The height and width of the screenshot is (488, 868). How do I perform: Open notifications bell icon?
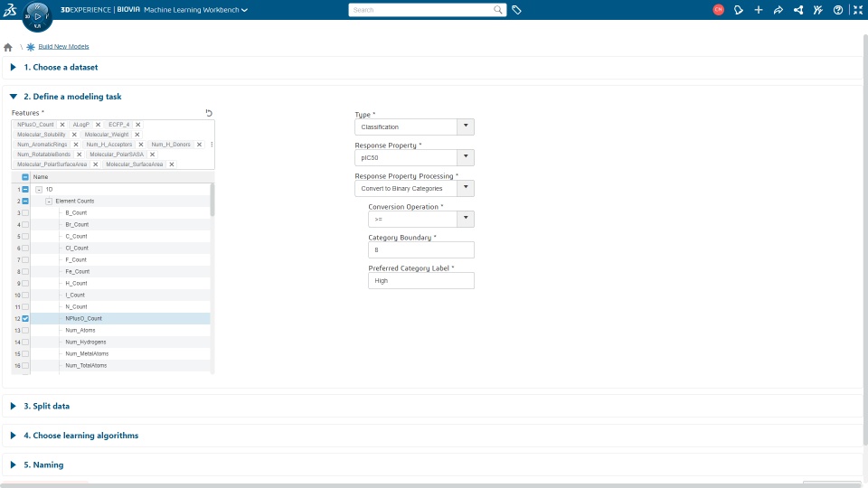(x=739, y=10)
